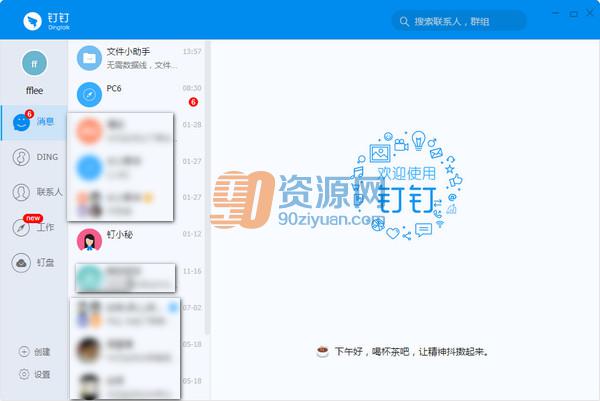This screenshot has width=600, height=401.
Task: Open the 钉盘 cloud drive tab
Action: click(34, 262)
